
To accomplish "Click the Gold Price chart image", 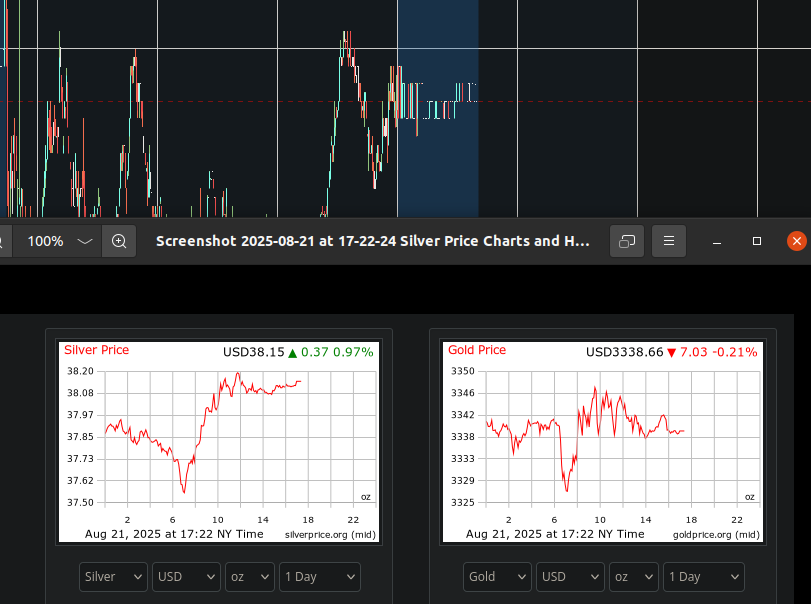I will (x=603, y=442).
